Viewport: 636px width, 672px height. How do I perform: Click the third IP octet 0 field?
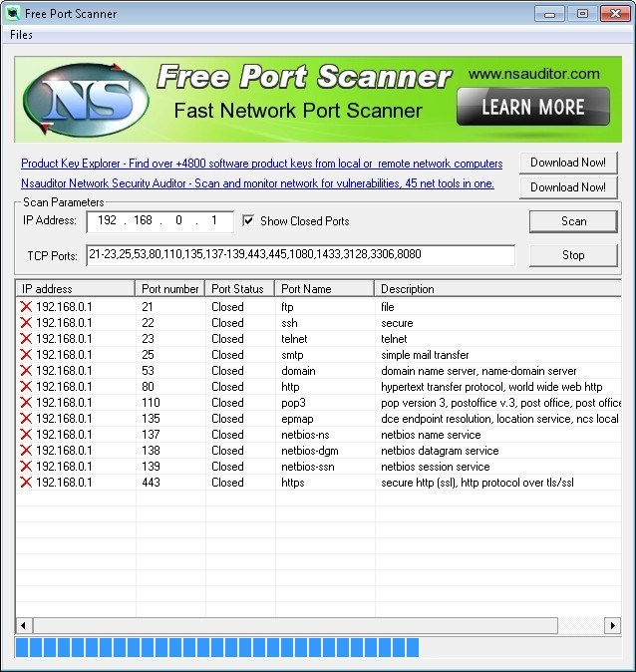pyautogui.click(x=178, y=220)
